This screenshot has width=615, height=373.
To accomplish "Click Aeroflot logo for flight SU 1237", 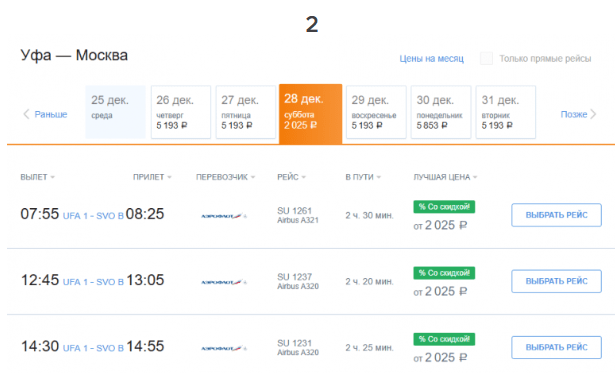I will [x=224, y=282].
